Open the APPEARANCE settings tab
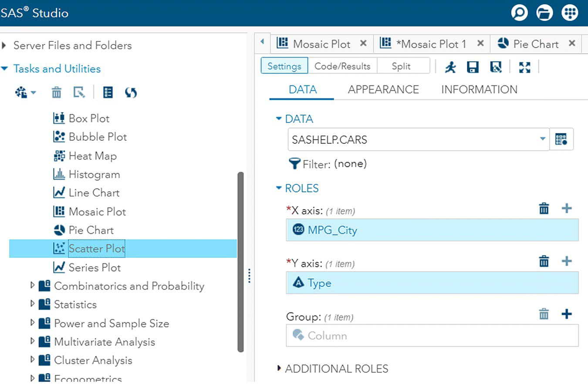Image resolution: width=588 pixels, height=391 pixels. tap(383, 89)
